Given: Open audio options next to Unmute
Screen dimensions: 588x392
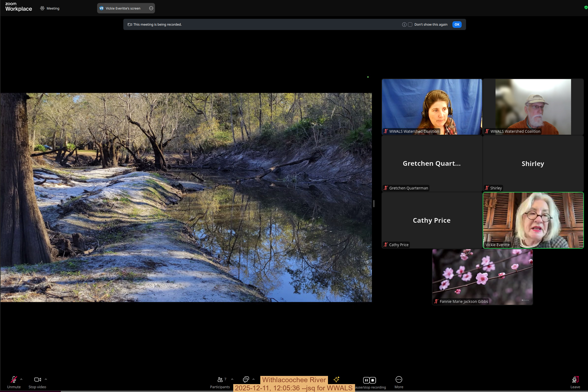Looking at the screenshot, I should coord(21,380).
